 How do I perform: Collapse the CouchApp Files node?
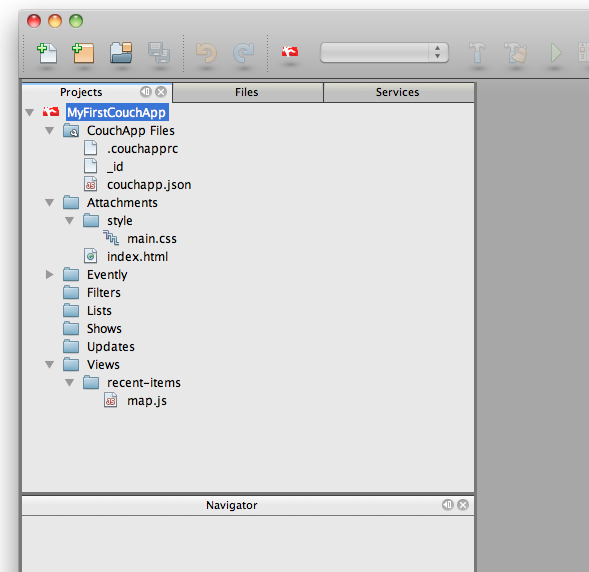click(49, 130)
